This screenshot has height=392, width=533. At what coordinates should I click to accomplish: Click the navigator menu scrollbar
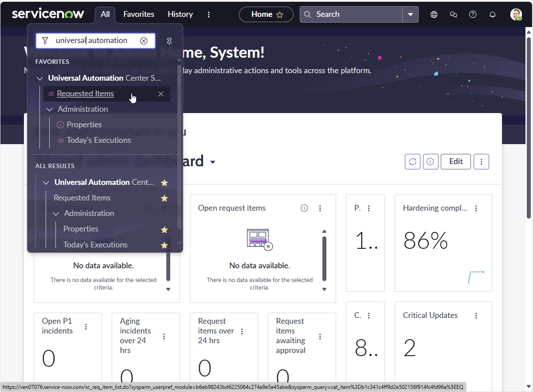[179, 146]
